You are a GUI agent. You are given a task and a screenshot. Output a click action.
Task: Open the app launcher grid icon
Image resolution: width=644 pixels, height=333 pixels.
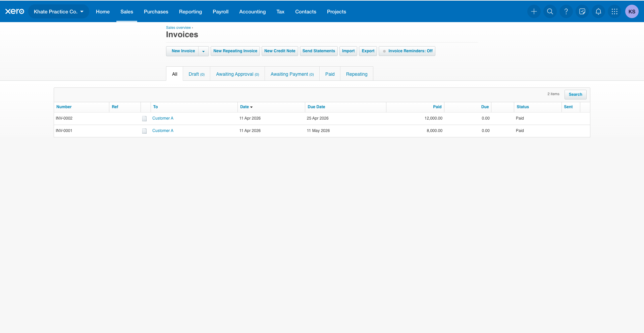pos(614,11)
